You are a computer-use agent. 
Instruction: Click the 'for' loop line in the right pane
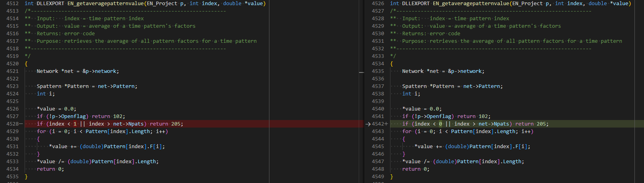[x=468, y=132]
